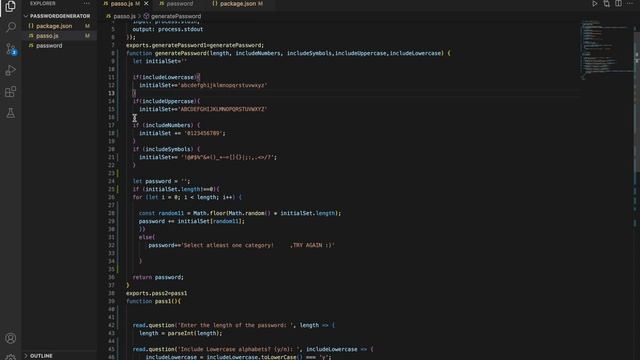Viewport: 640px width, 360px height.
Task: Open Explorer views ellipsis menu
Action: [x=86, y=3]
